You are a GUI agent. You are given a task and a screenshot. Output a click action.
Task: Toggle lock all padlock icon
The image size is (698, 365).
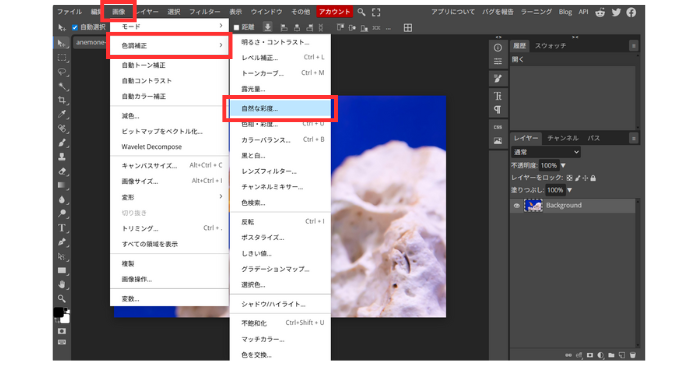point(593,178)
